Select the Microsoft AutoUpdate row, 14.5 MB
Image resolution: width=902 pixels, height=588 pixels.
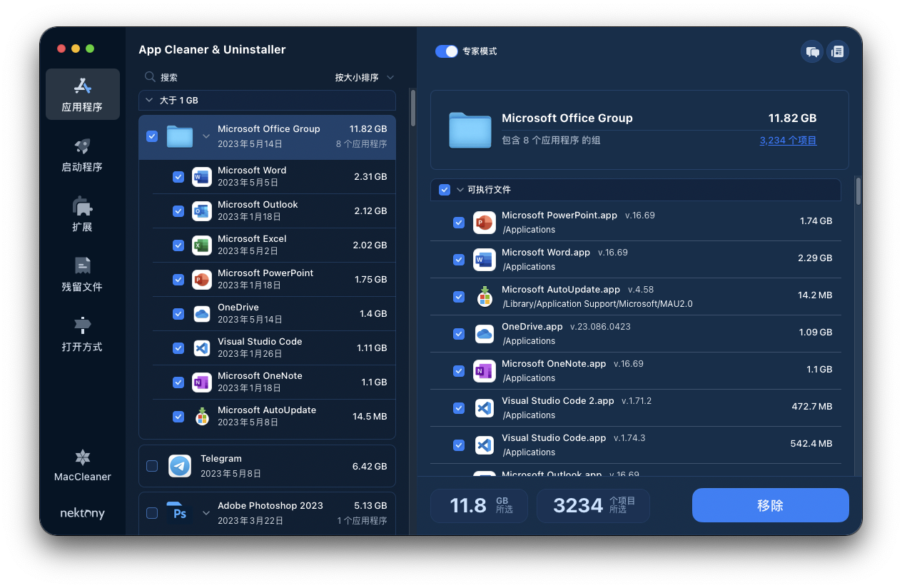tap(274, 417)
